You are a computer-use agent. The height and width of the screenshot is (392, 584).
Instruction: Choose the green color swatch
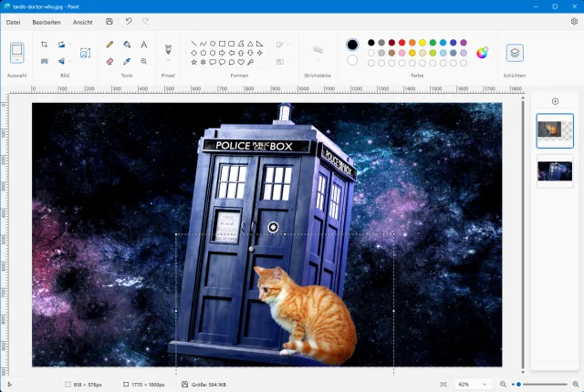433,43
